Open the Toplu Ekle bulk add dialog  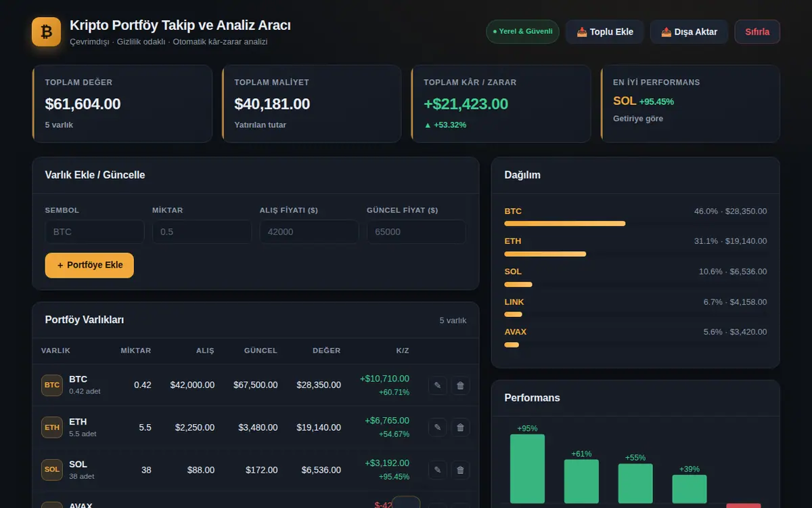[x=605, y=32]
